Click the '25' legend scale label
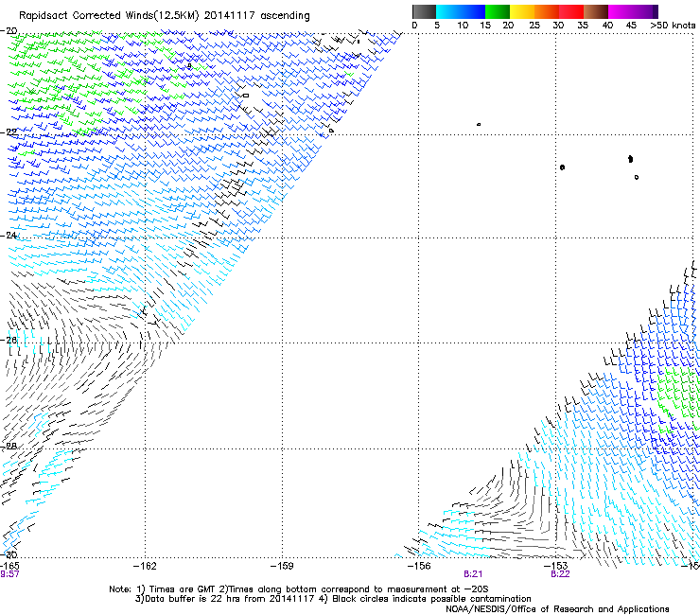Image resolution: width=700 pixels, height=615 pixels. pyautogui.click(x=534, y=26)
